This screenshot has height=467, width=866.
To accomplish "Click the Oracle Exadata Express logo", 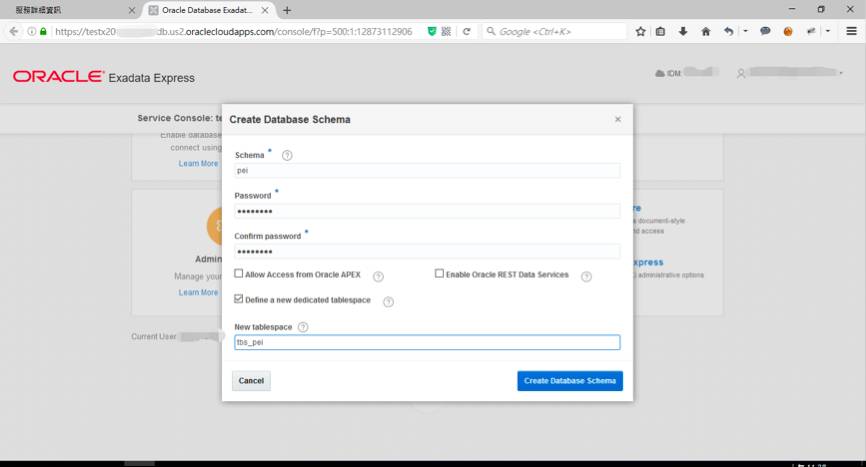I will click(x=104, y=77).
